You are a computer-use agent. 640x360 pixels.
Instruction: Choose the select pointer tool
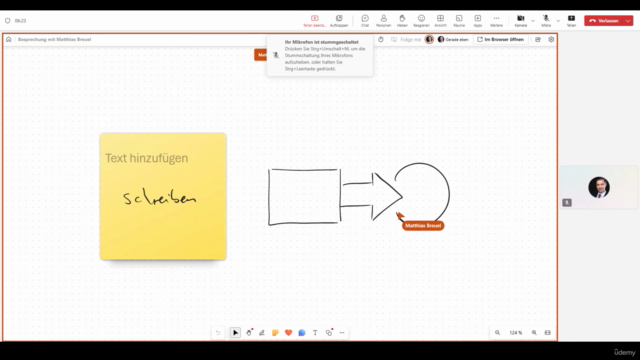tap(235, 333)
